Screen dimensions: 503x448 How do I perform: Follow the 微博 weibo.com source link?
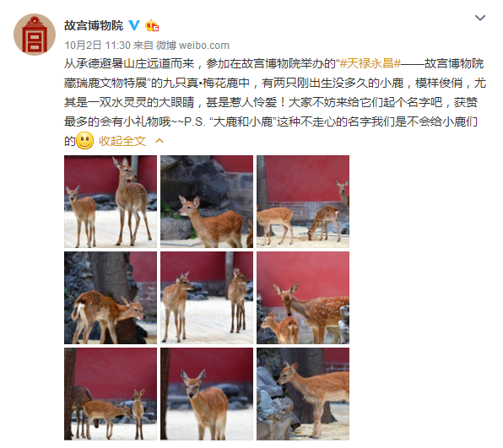192,46
